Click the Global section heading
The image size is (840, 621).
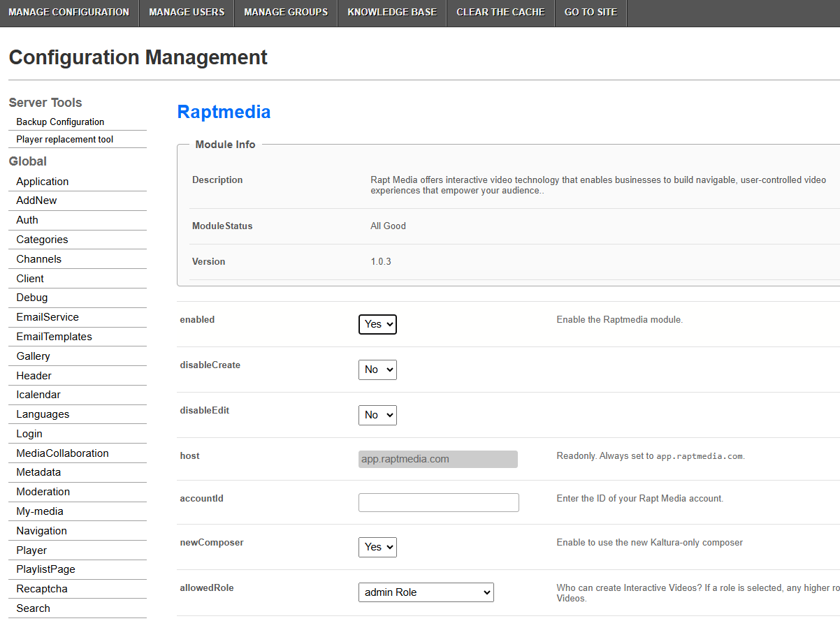28,161
